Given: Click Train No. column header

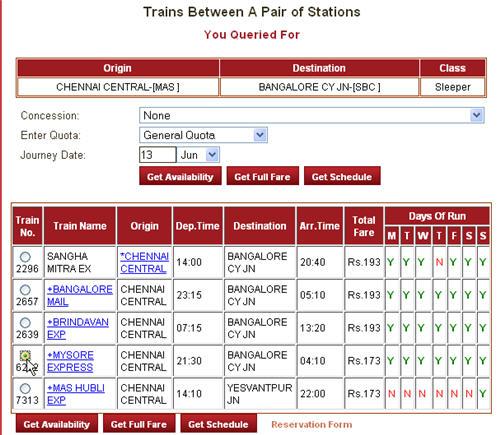Looking at the screenshot, I should tap(27, 226).
